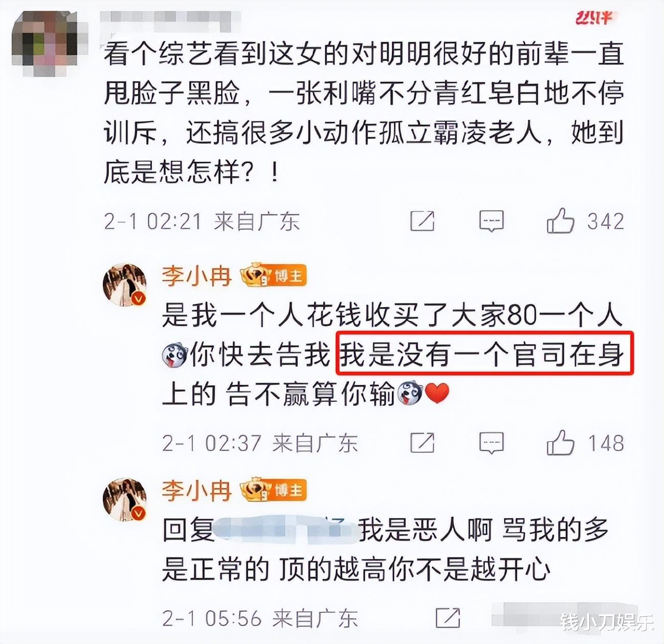The image size is (664, 644).
Task: Tap the like count 148
Action: (606, 443)
